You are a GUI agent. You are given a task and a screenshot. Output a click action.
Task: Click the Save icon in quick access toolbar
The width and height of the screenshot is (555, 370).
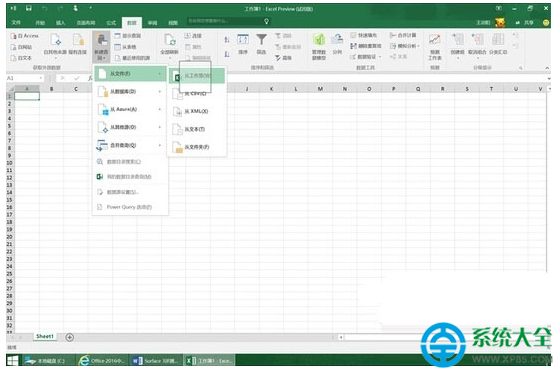29,8
